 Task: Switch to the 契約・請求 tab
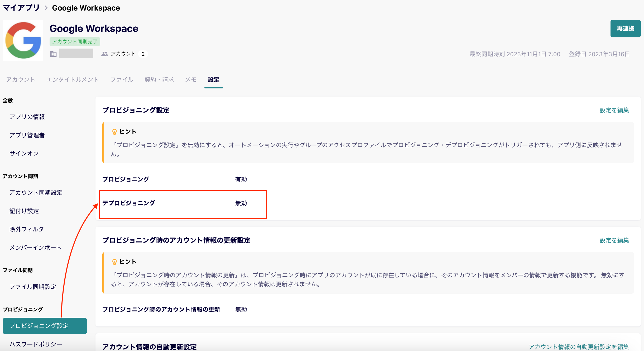pos(159,79)
